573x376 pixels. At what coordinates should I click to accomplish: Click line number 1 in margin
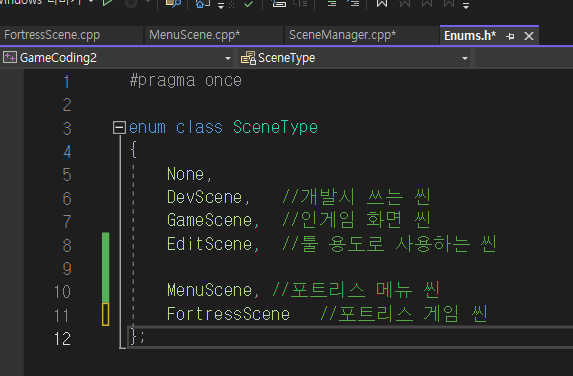(67, 81)
